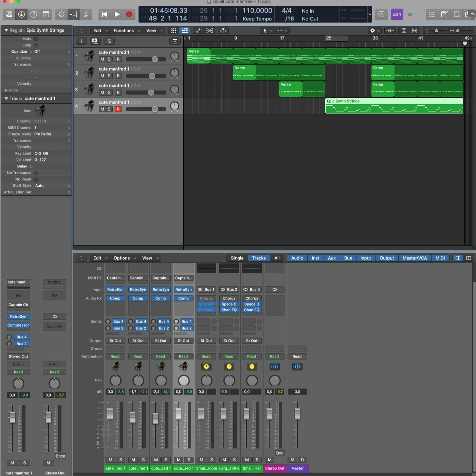Viewport: 476px width, 476px height.
Task: Click the RetroSyn instrument slot in the inspector
Action: [x=18, y=317]
